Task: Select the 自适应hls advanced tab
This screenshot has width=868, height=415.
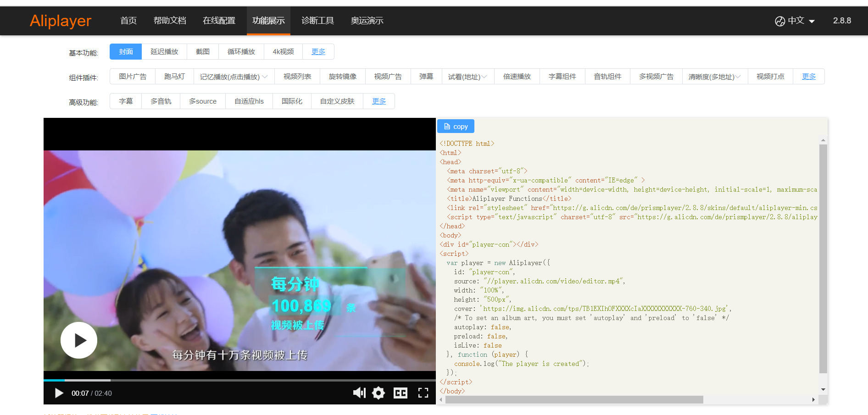Action: pos(249,101)
